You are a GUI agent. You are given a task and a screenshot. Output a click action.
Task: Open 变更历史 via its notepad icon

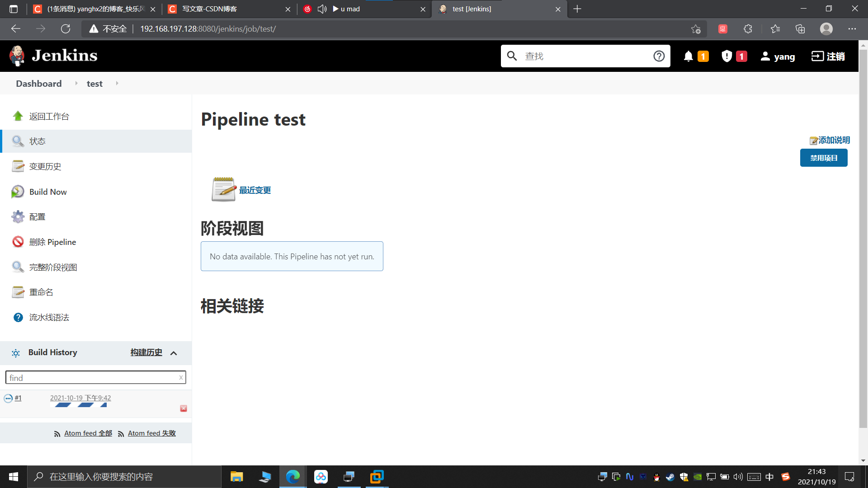pyautogui.click(x=18, y=166)
